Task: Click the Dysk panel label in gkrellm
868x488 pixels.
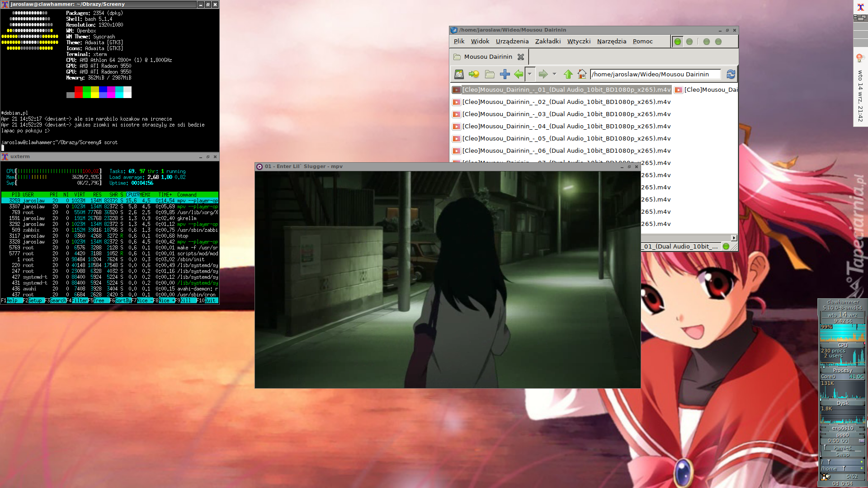Action: [843, 403]
